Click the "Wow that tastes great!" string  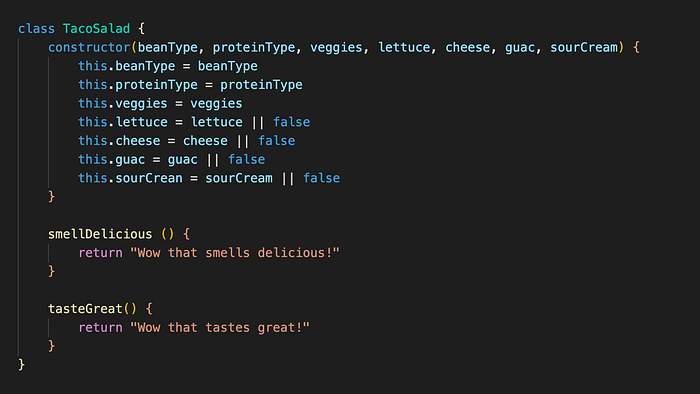pos(220,328)
